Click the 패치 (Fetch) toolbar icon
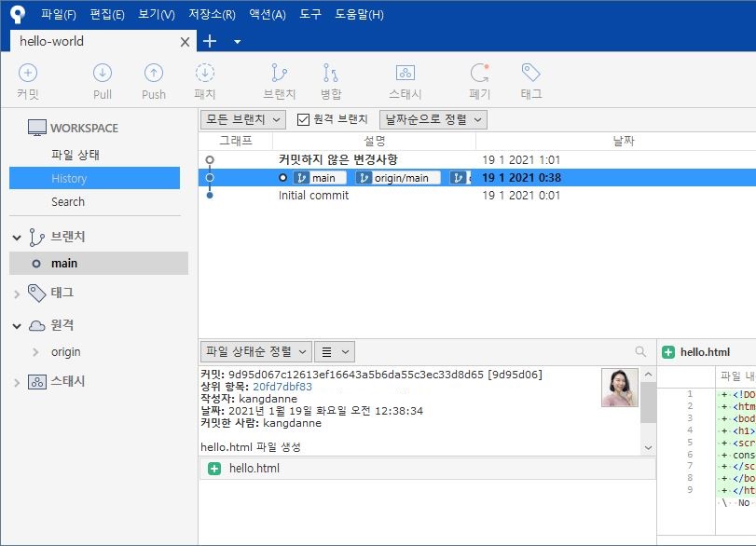This screenshot has height=546, width=756. [205, 73]
